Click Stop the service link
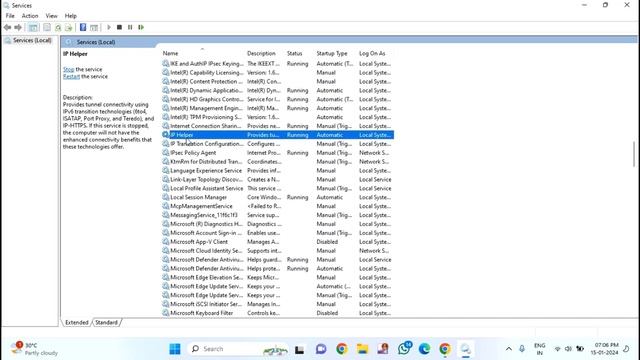 pyautogui.click(x=69, y=69)
